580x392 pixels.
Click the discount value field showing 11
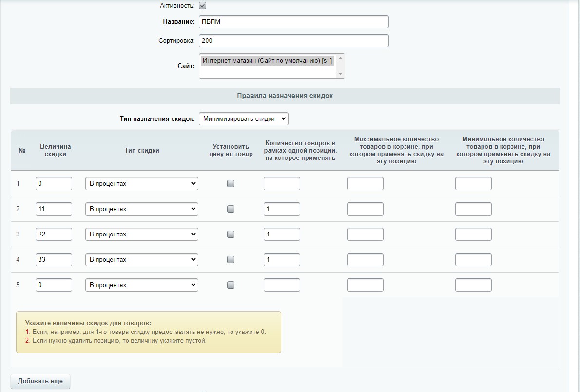54,209
